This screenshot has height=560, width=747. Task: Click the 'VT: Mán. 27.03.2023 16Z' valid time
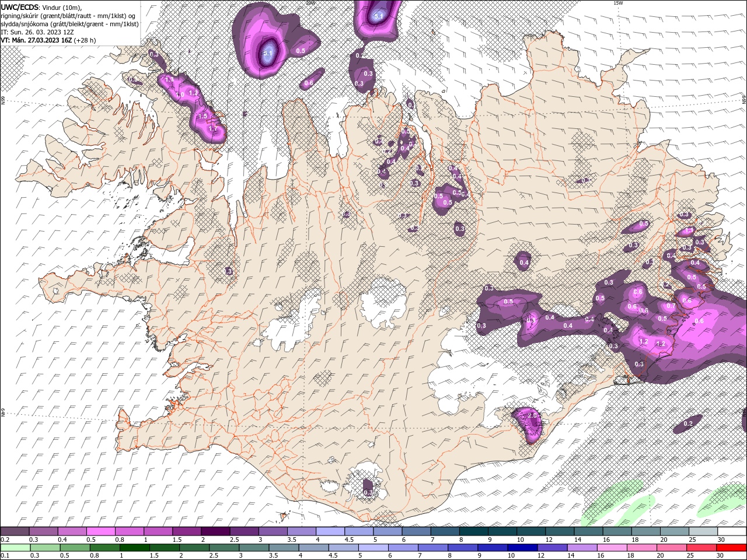click(x=36, y=40)
